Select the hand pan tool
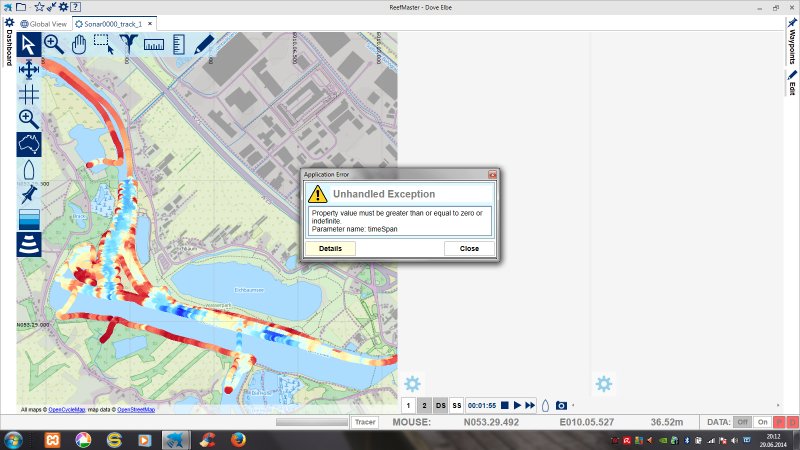 (x=79, y=43)
